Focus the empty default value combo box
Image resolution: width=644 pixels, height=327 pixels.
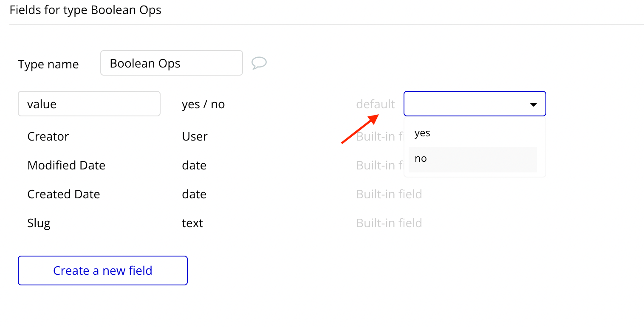(475, 104)
